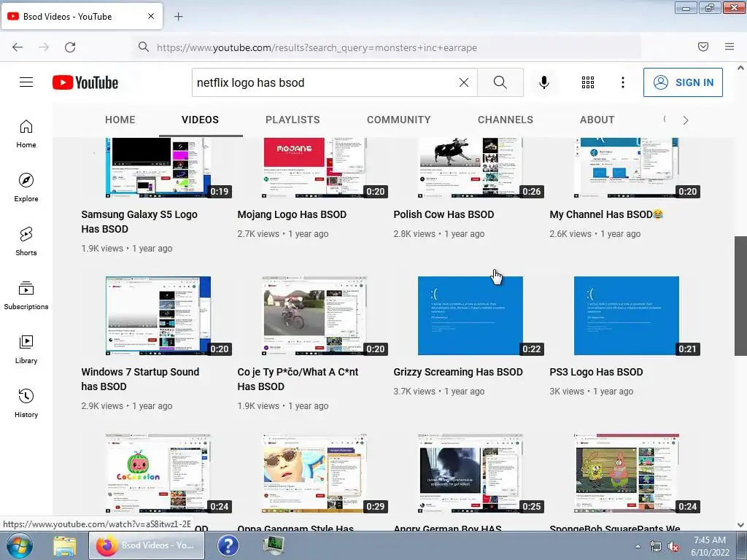Close the Bsod Videos tab
This screenshot has width=747, height=560.
click(150, 16)
